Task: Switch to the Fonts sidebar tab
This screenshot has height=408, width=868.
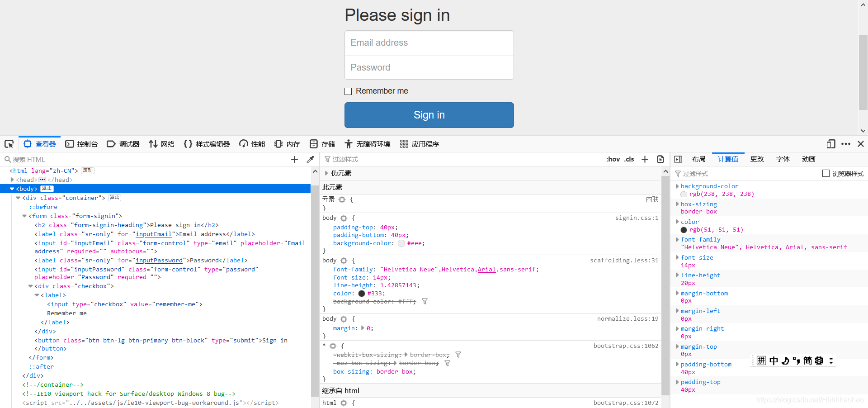Action: pyautogui.click(x=783, y=159)
